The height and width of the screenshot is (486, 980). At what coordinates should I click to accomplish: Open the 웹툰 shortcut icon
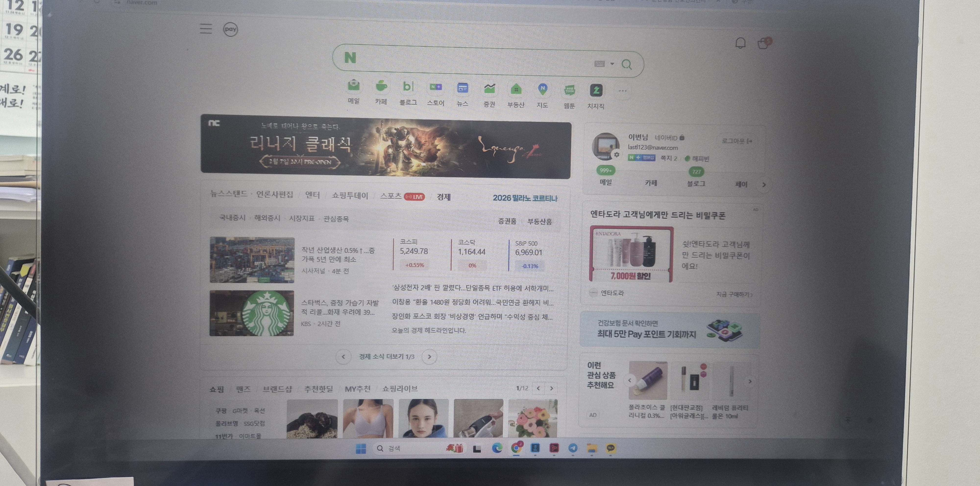click(x=570, y=91)
